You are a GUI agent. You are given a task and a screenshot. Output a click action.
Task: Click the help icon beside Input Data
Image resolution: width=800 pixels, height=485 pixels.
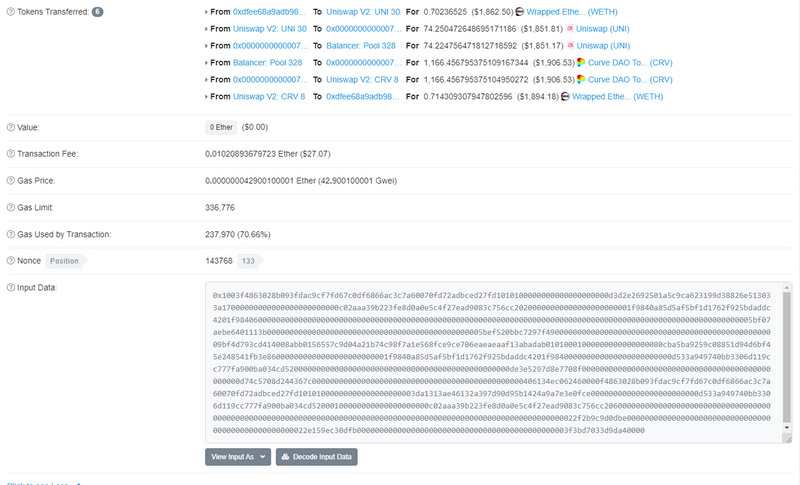pos(10,288)
